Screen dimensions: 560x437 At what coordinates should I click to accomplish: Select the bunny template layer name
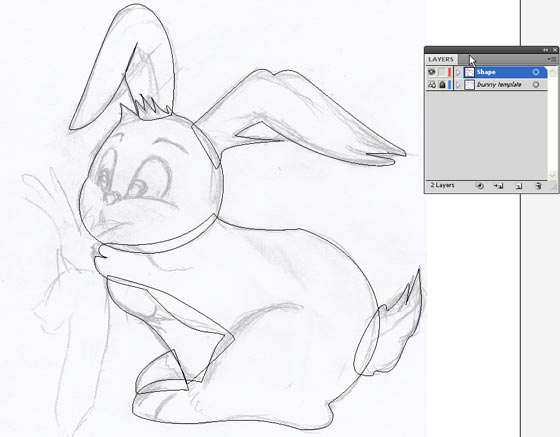[499, 85]
